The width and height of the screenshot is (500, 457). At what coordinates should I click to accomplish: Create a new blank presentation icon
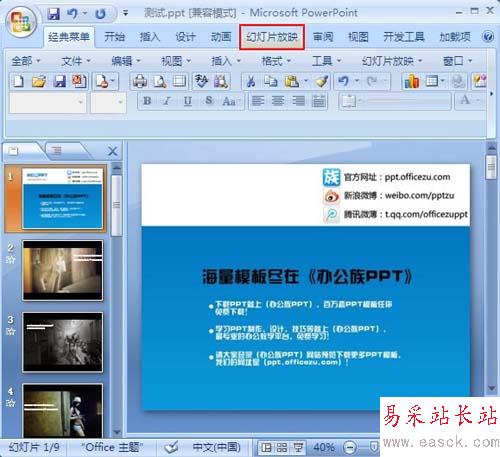[x=19, y=81]
